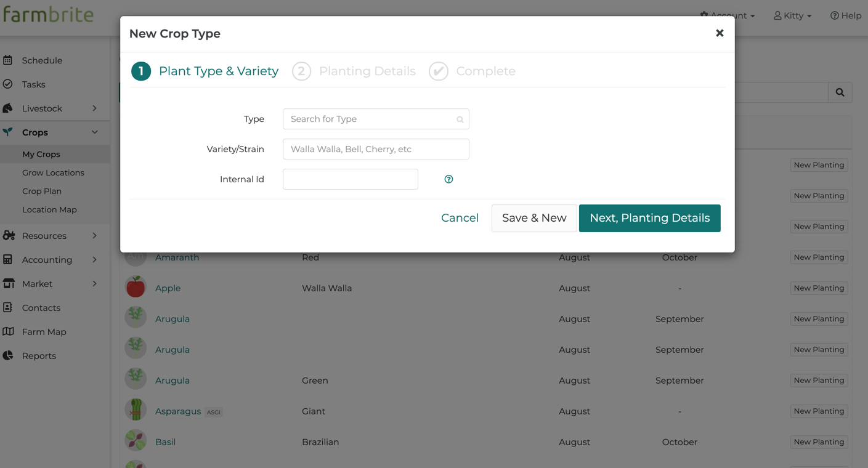Screen dimensions: 868x468
Task: Click the Apple crop thumbnail icon
Action: click(x=136, y=287)
